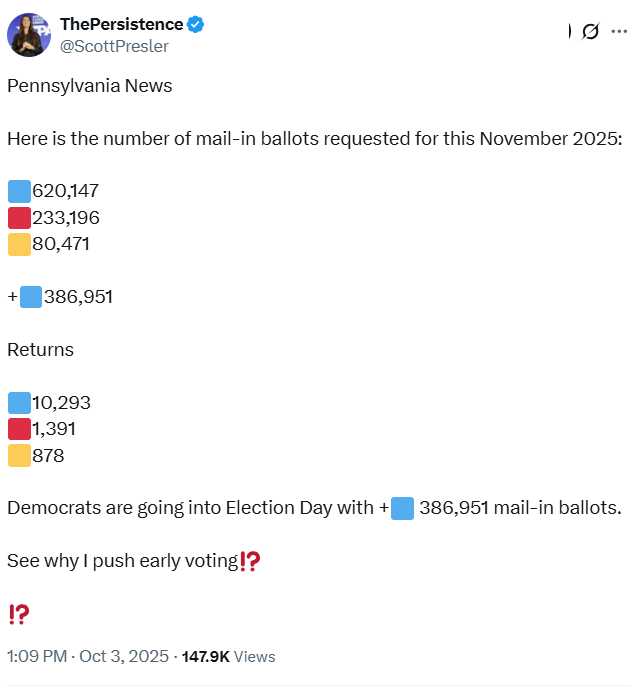Screen dimensions: 641x689
Task: Click the red square beside 233,196
Action: pyautogui.click(x=19, y=217)
